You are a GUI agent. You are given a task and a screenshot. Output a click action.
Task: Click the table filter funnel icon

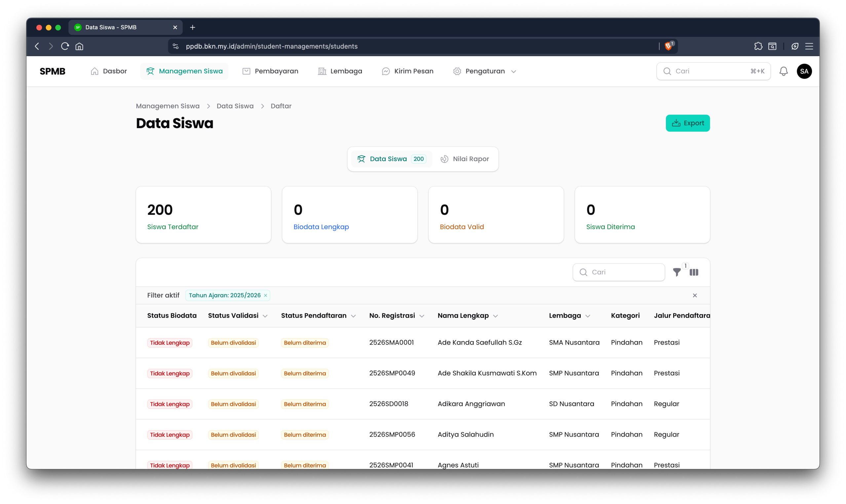point(676,272)
